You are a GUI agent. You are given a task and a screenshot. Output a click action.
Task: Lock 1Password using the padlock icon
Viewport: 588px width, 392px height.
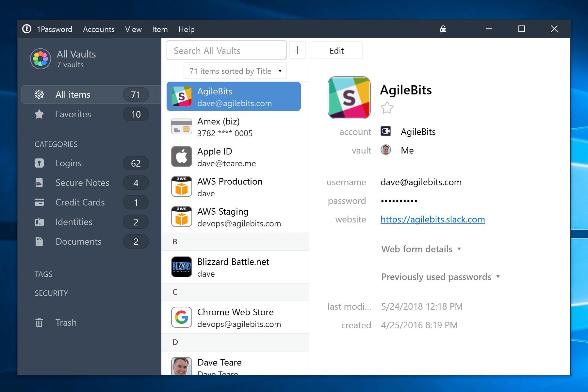coord(443,29)
